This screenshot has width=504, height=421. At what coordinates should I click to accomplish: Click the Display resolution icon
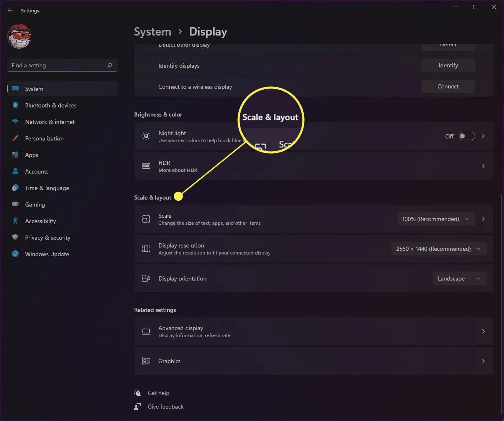pos(146,249)
